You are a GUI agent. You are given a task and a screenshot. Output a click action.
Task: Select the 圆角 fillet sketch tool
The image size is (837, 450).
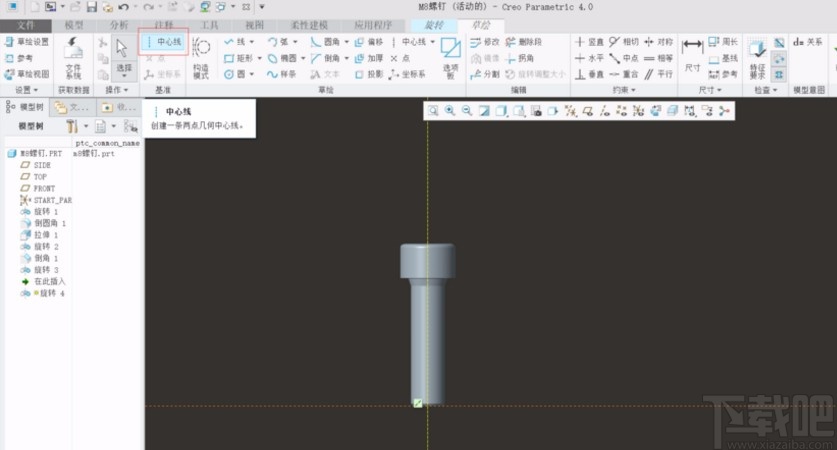(325, 42)
